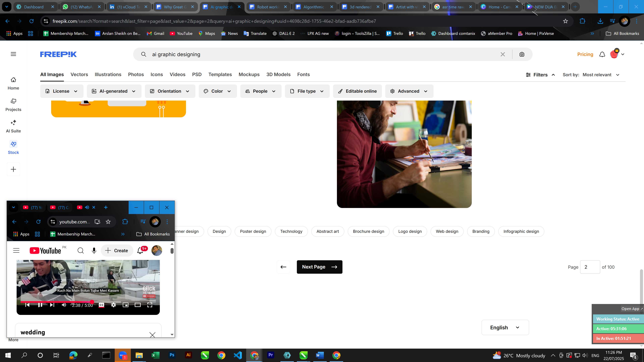The height and width of the screenshot is (362, 644).
Task: Click Poster design tag
Action: click(x=253, y=231)
